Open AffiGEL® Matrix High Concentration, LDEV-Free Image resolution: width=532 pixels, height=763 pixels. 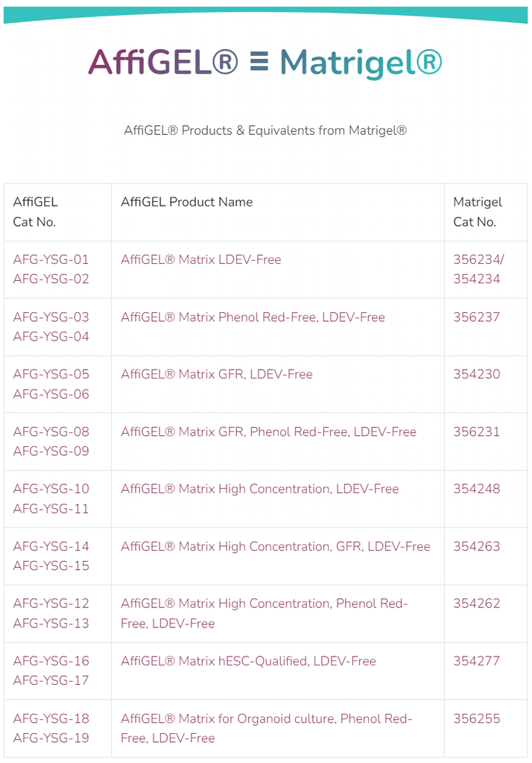click(260, 489)
